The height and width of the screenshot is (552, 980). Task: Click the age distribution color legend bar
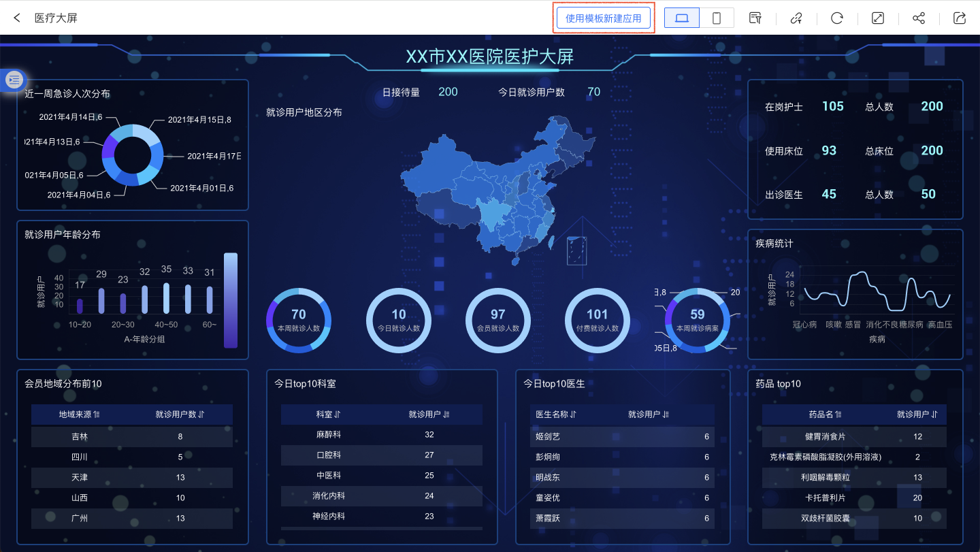tap(231, 300)
